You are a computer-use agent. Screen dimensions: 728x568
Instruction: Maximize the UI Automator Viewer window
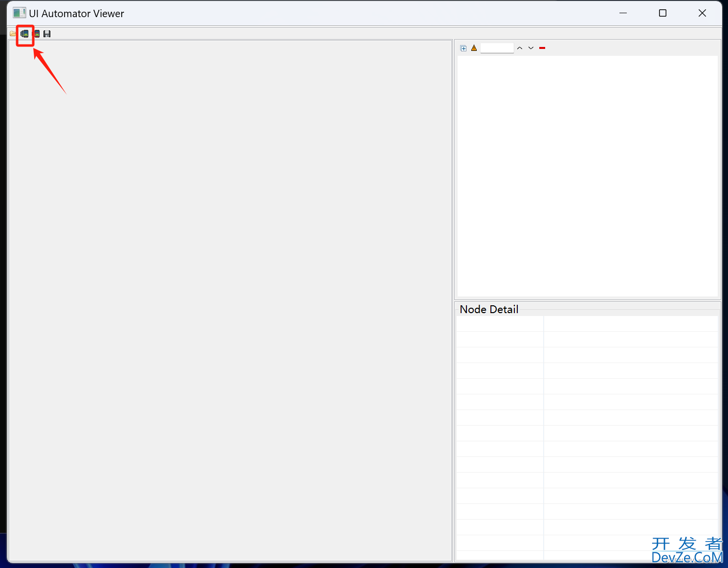[x=662, y=13]
